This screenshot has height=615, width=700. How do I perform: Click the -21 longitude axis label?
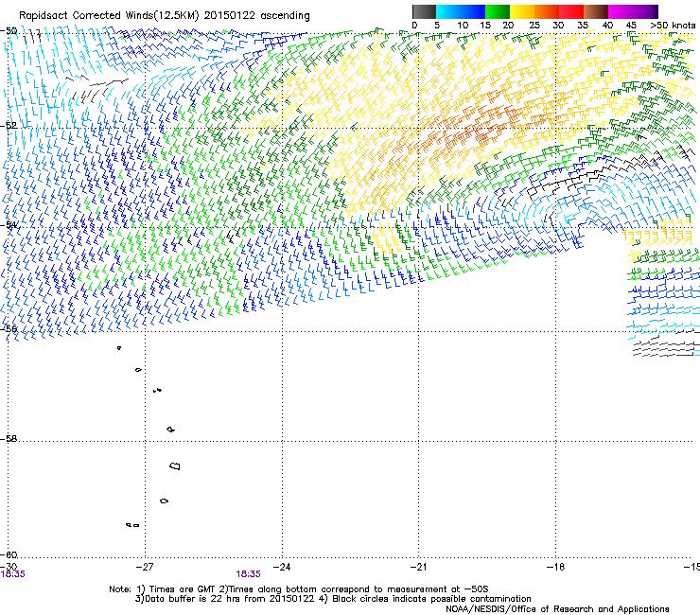pyautogui.click(x=418, y=567)
